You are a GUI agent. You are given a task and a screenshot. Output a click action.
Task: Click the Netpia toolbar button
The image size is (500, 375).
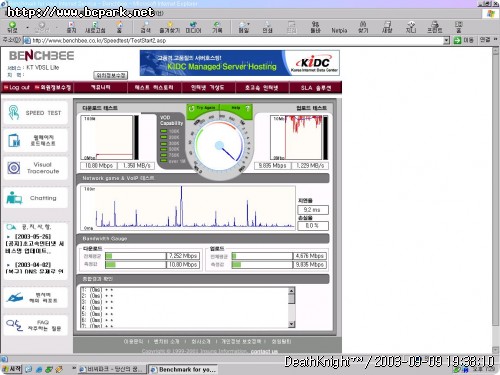pos(339,30)
